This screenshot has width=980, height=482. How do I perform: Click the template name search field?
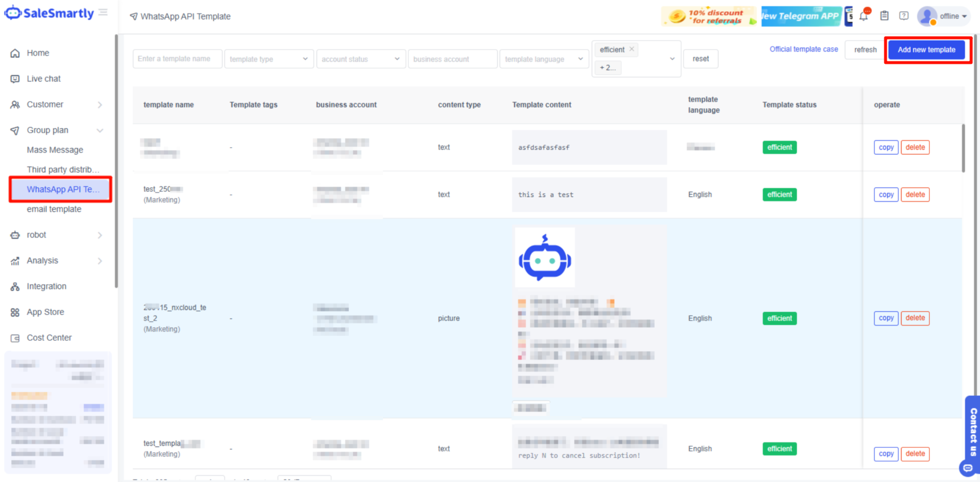coord(177,59)
